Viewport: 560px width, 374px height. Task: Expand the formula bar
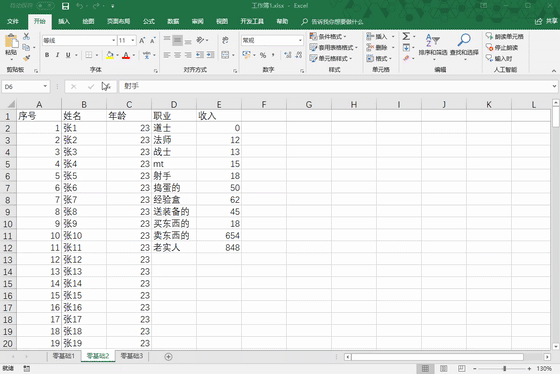pyautogui.click(x=554, y=86)
